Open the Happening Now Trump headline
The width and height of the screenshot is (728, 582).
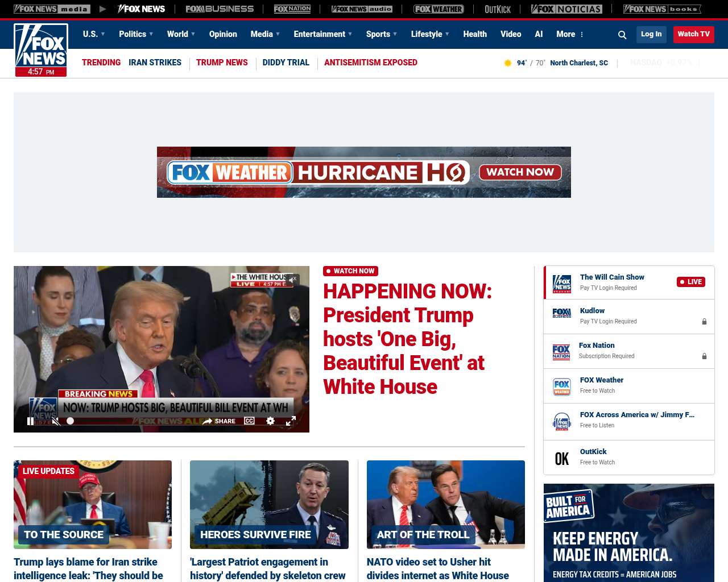coord(407,339)
